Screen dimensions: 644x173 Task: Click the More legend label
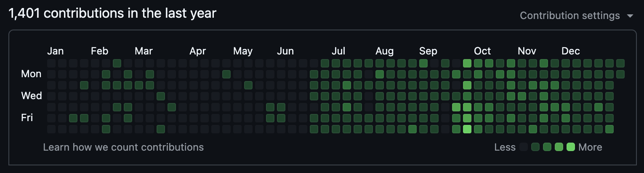[x=590, y=147]
